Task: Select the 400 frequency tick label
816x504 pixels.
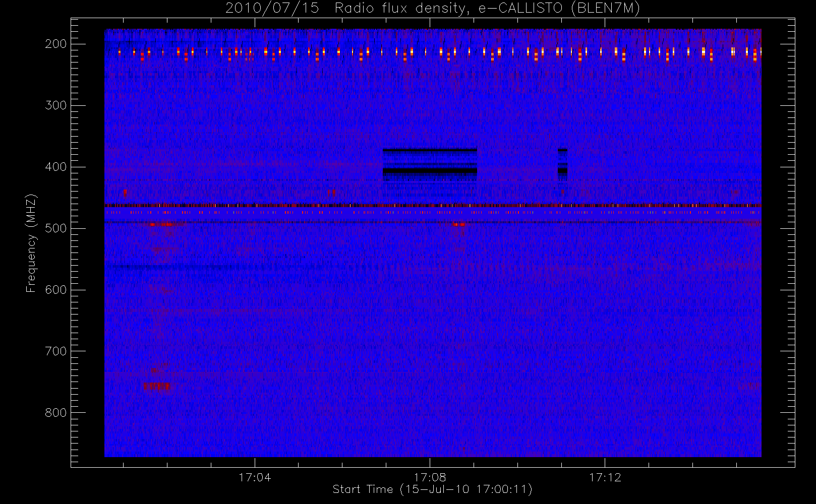Action: pos(56,167)
